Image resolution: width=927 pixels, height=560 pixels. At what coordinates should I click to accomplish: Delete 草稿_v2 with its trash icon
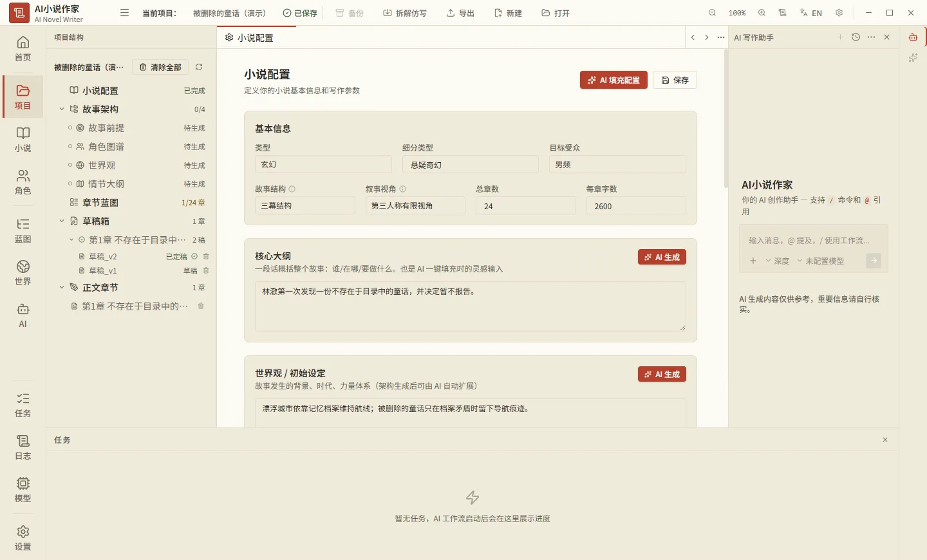[x=206, y=256]
